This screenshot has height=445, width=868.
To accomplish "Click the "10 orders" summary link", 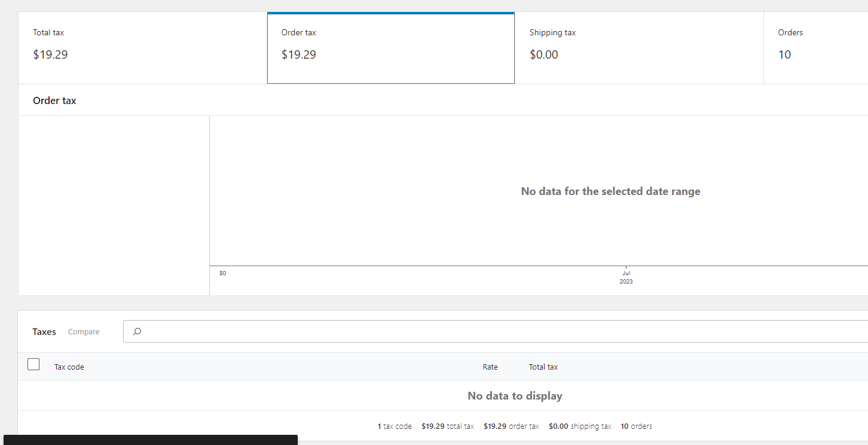I will (x=636, y=426).
